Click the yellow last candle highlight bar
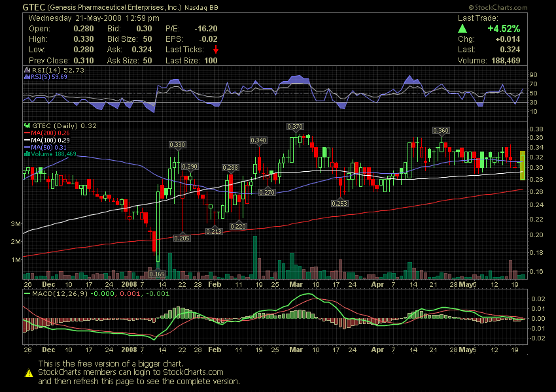The height and width of the screenshot is (392, 556). click(522, 165)
